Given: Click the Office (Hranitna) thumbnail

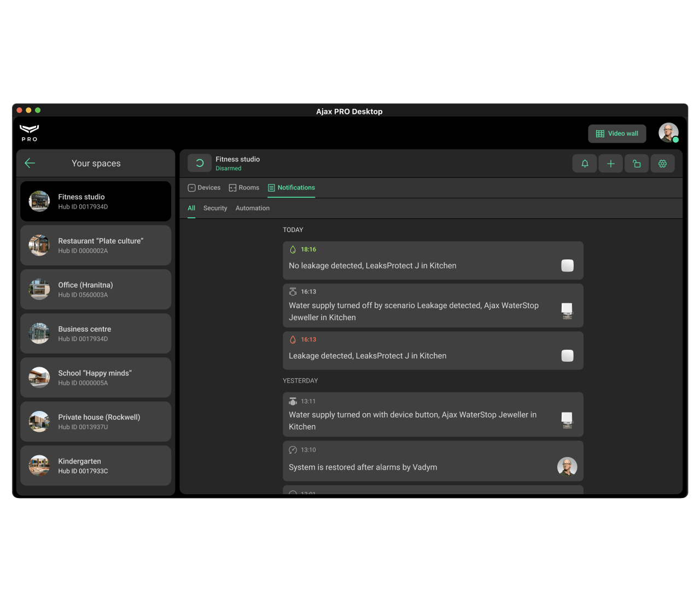Looking at the screenshot, I should (39, 290).
